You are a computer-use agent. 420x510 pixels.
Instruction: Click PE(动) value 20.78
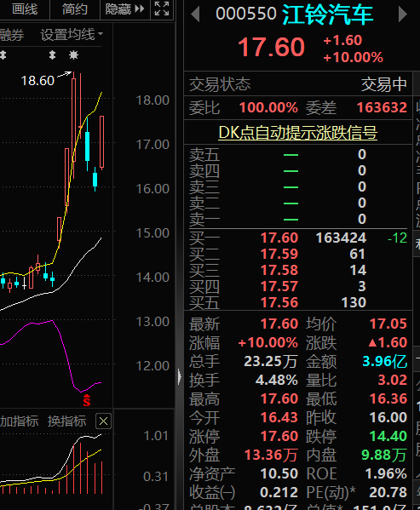click(x=388, y=492)
